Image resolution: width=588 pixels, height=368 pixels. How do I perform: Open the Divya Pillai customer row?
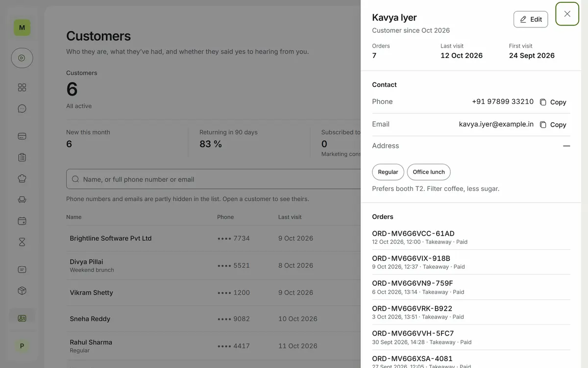tap(214, 265)
